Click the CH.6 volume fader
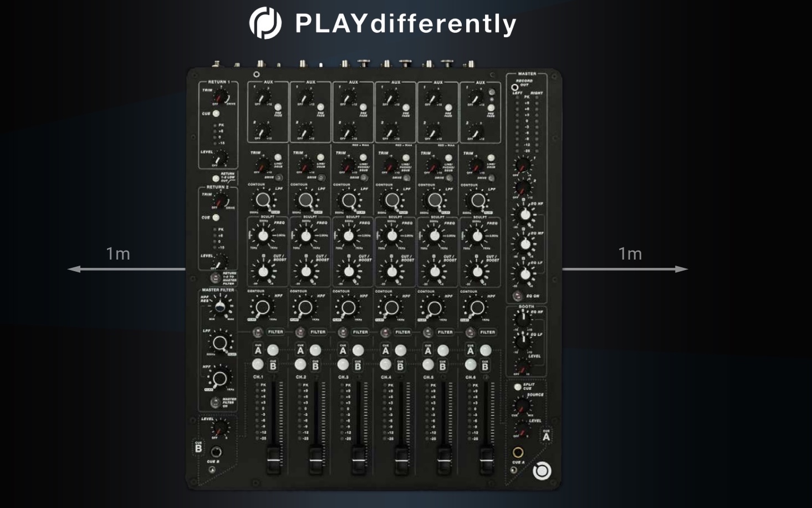Screen dimensions: 812x508 (x=486, y=459)
